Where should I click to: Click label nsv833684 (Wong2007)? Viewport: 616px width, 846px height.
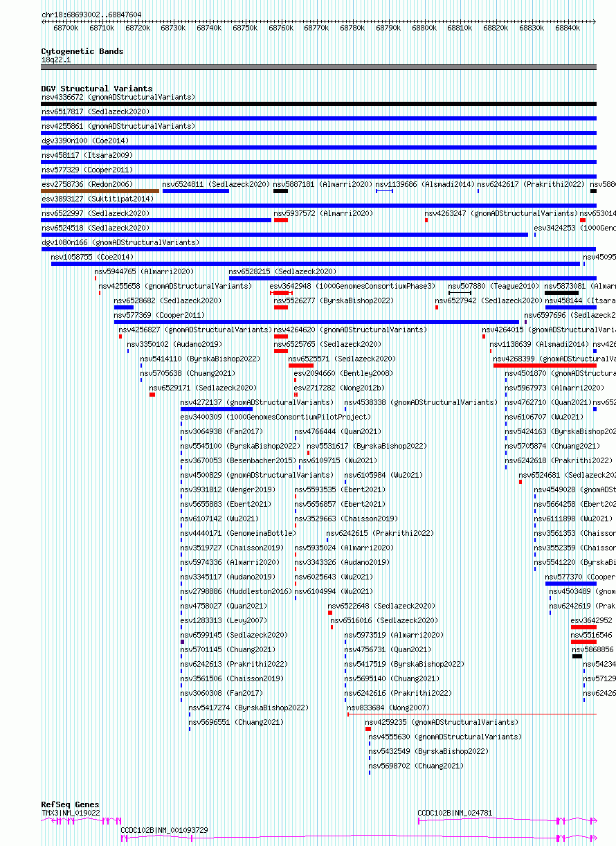point(388,708)
